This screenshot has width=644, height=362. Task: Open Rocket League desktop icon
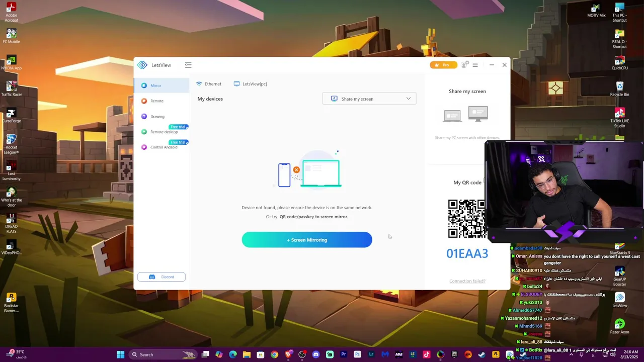pyautogui.click(x=11, y=144)
